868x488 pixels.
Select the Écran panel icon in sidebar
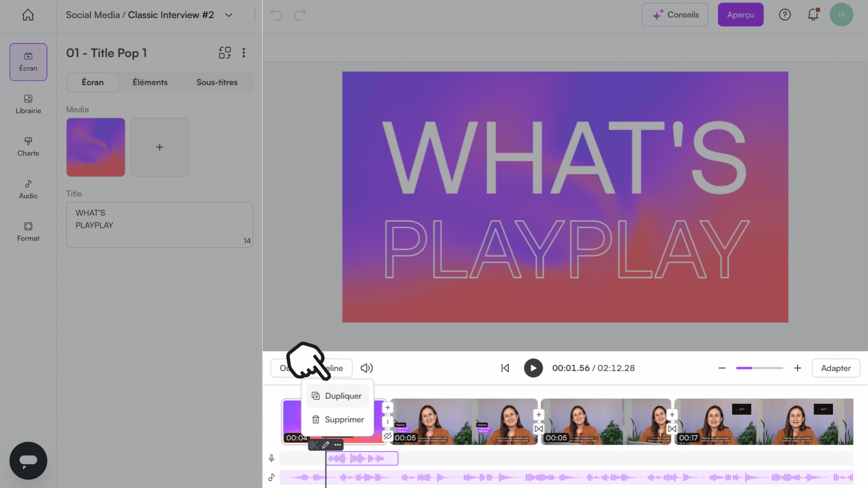(x=28, y=62)
